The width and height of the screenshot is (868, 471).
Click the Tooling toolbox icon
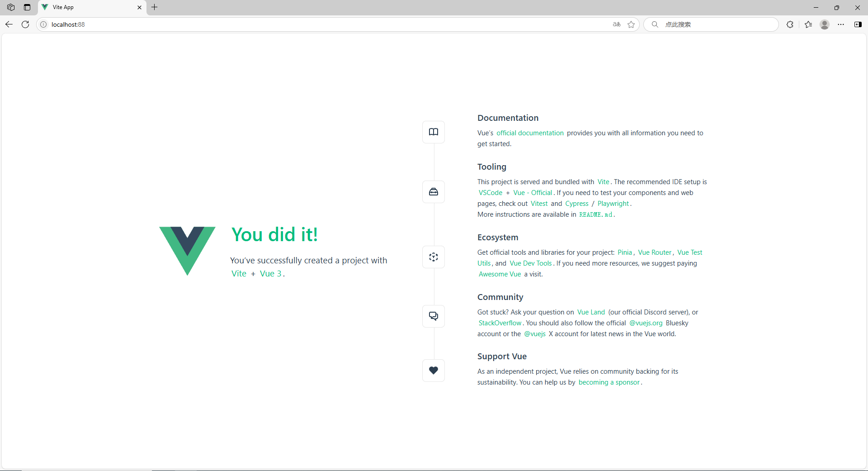[434, 192]
